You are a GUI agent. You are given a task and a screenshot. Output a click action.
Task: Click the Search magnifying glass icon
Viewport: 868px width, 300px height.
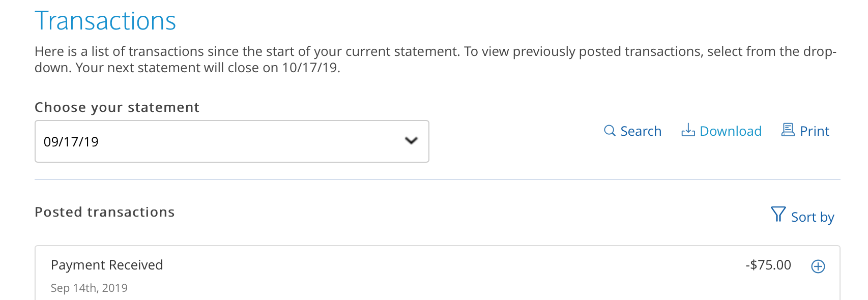pos(610,131)
